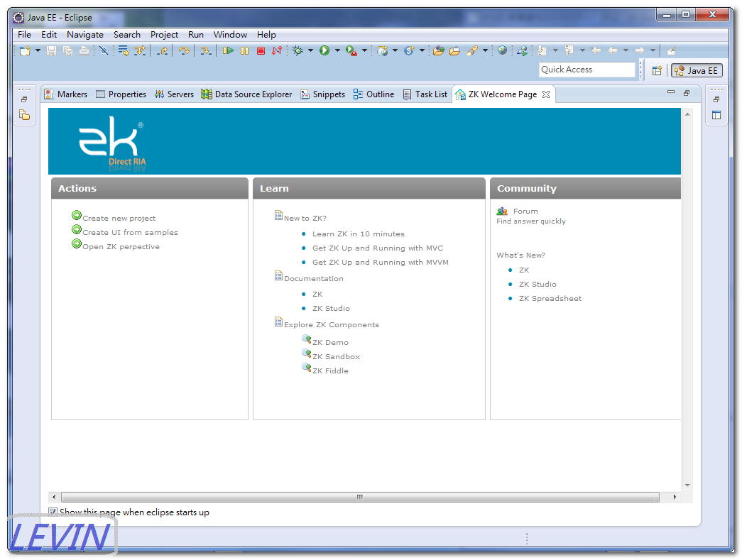742x560 pixels.
Task: Click the yellow Suspend debug icon
Action: pos(244,50)
